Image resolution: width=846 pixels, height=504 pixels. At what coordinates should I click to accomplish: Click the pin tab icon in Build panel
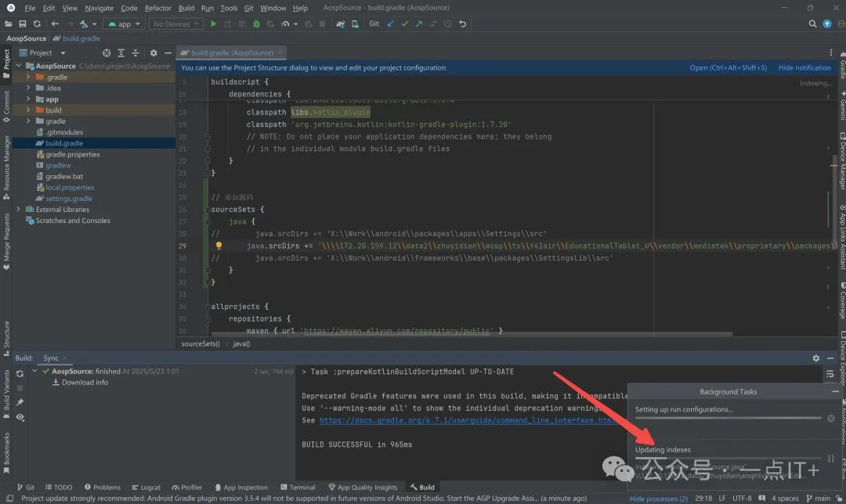tap(20, 402)
